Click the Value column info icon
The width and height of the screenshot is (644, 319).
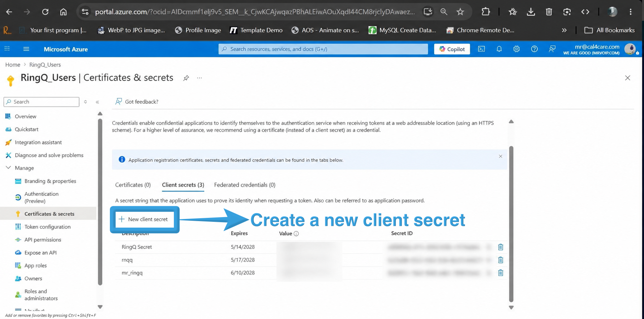click(x=296, y=234)
